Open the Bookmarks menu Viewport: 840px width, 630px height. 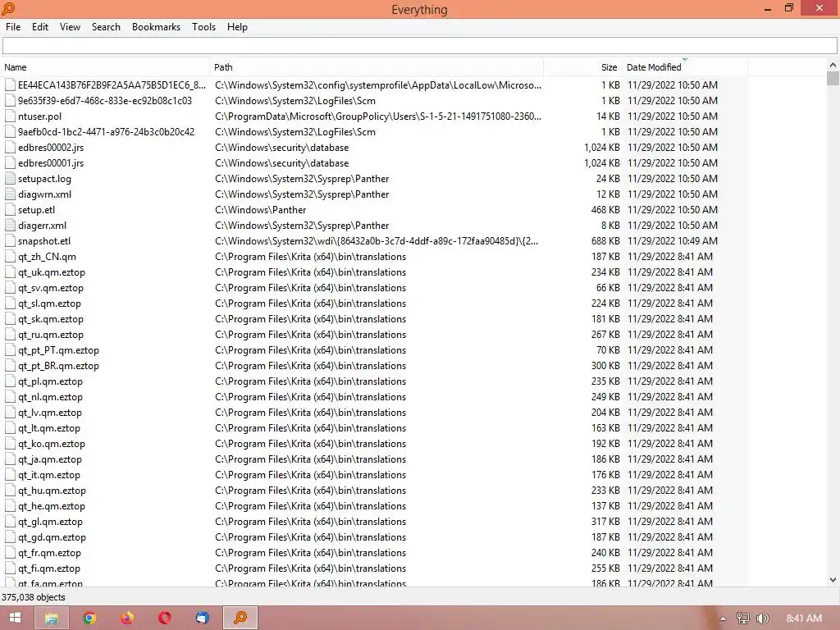(156, 27)
